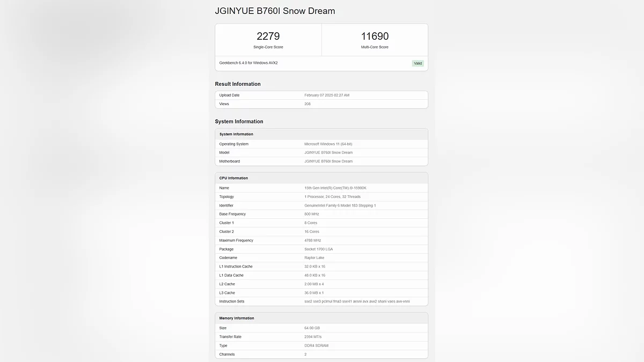
Task: Click the L1 Data Cache label
Action: pos(231,275)
